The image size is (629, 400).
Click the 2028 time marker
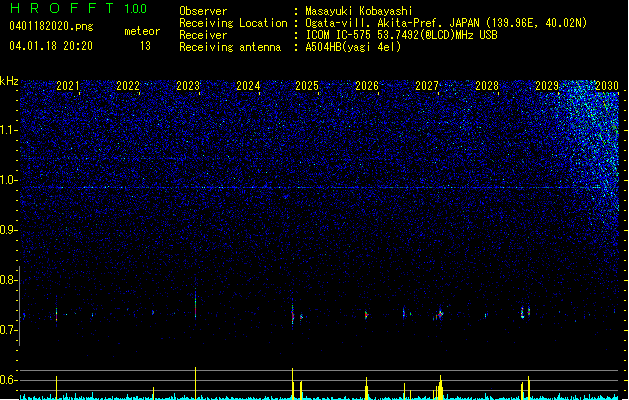pyautogui.click(x=487, y=86)
